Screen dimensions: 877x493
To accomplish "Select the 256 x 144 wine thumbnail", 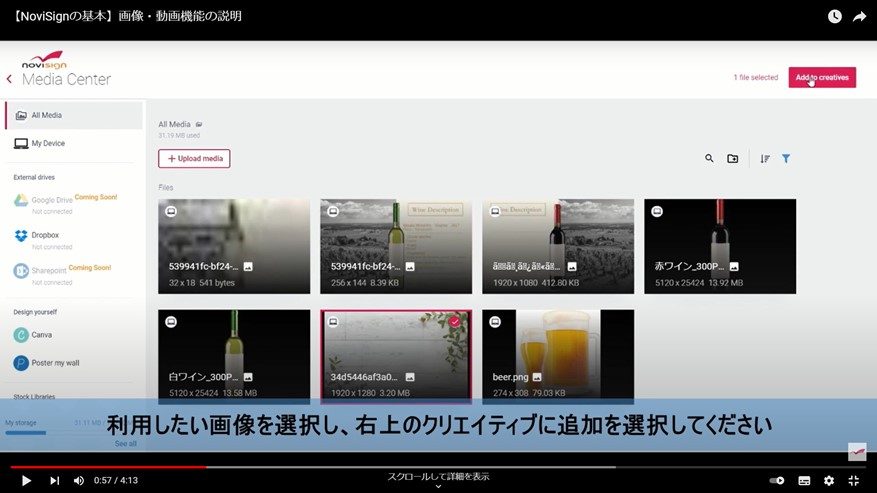I will (x=396, y=246).
